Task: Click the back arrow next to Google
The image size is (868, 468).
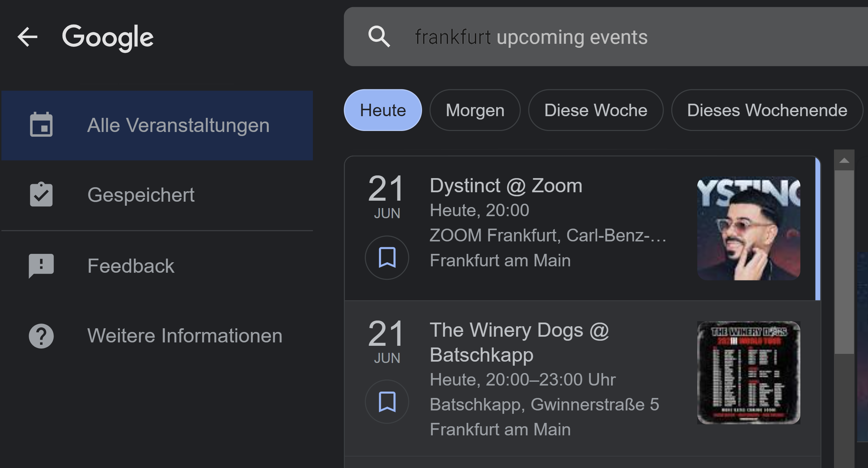Action: click(x=28, y=37)
